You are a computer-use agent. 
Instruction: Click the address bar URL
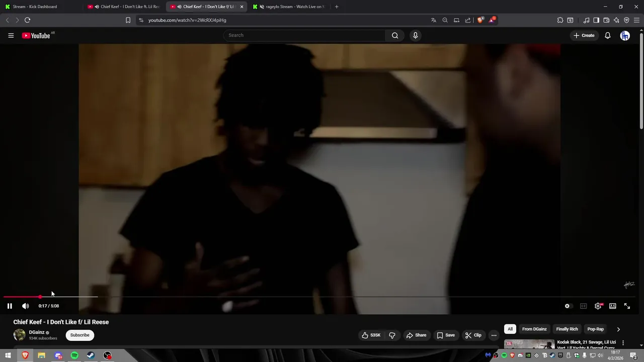[187, 20]
